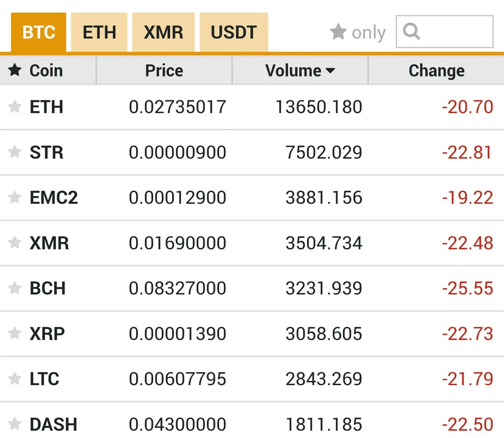Screen dimensions: 504x438
Task: Switch to the USDT market tab
Action: 234,32
